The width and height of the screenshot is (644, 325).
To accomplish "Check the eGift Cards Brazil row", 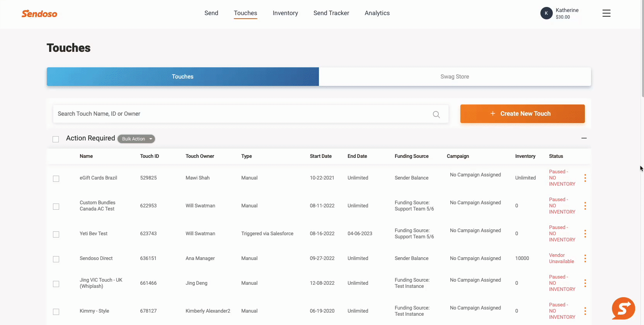I will (56, 179).
